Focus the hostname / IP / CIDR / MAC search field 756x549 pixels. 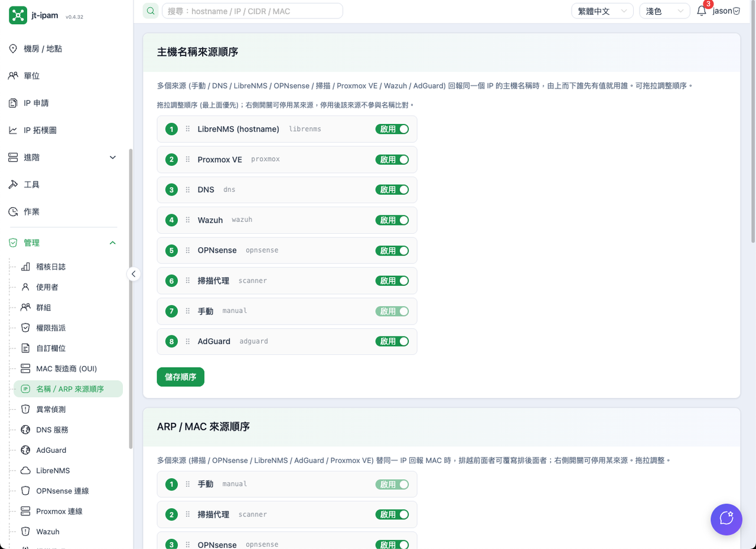tap(252, 11)
